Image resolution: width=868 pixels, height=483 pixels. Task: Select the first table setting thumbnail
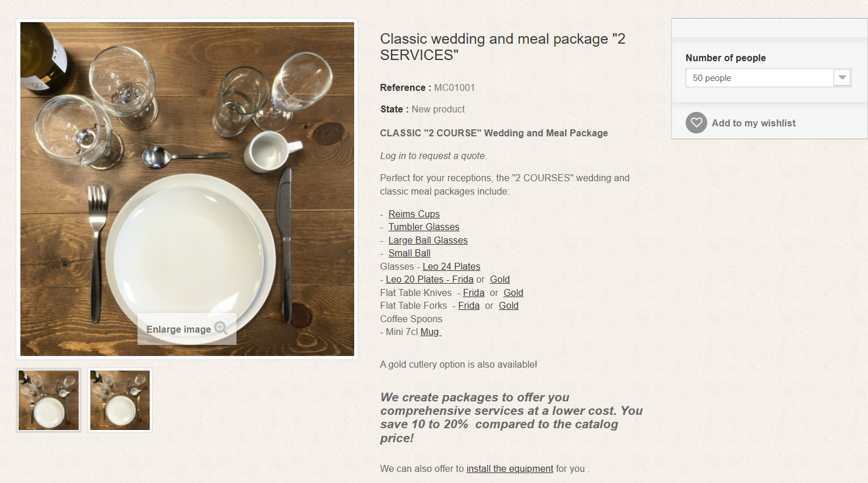click(x=49, y=400)
